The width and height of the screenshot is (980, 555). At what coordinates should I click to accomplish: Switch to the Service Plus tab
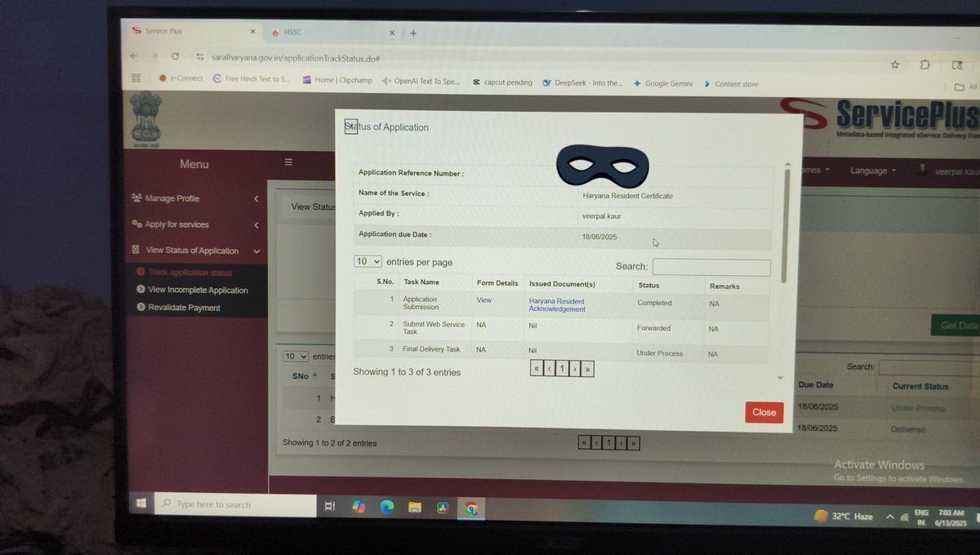pos(194,31)
